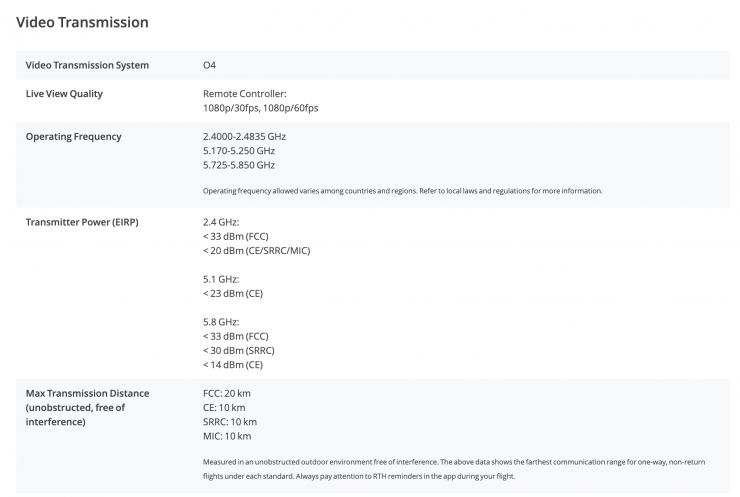Click the Video Transmission System row label
The width and height of the screenshot is (740, 497).
click(87, 65)
